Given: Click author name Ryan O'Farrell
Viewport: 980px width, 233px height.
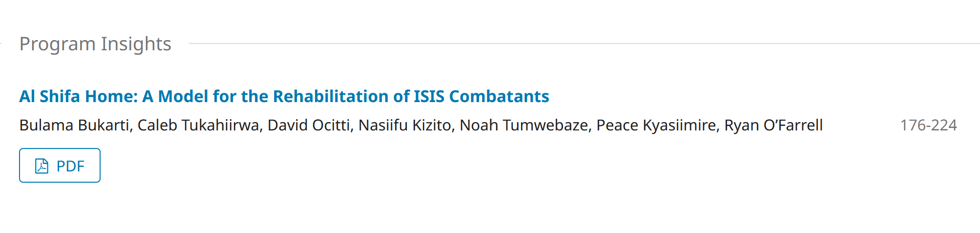Looking at the screenshot, I should (x=773, y=126).
